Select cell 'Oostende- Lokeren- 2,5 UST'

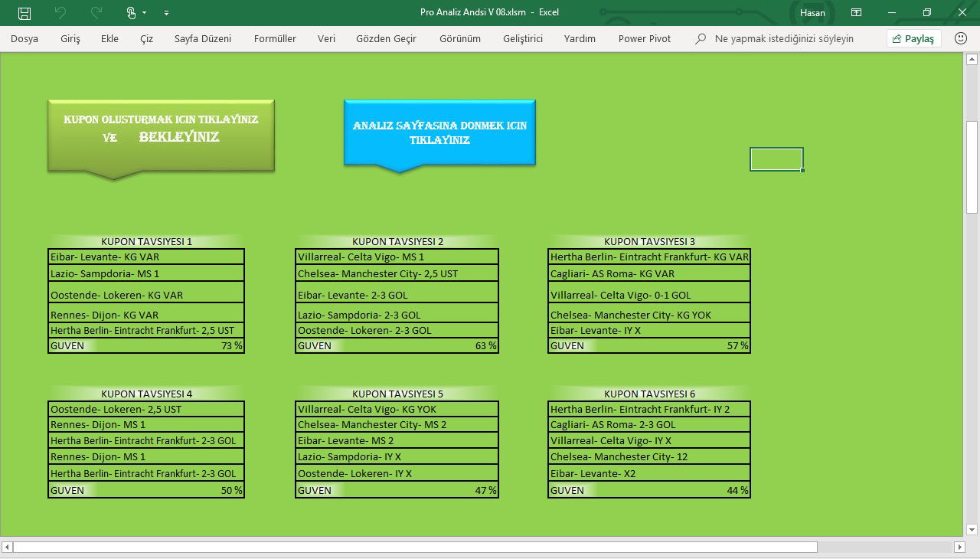[x=146, y=409]
